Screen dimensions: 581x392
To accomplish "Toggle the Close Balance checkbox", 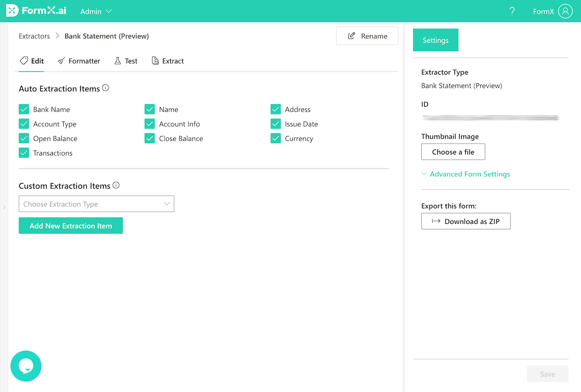I will click(x=150, y=138).
